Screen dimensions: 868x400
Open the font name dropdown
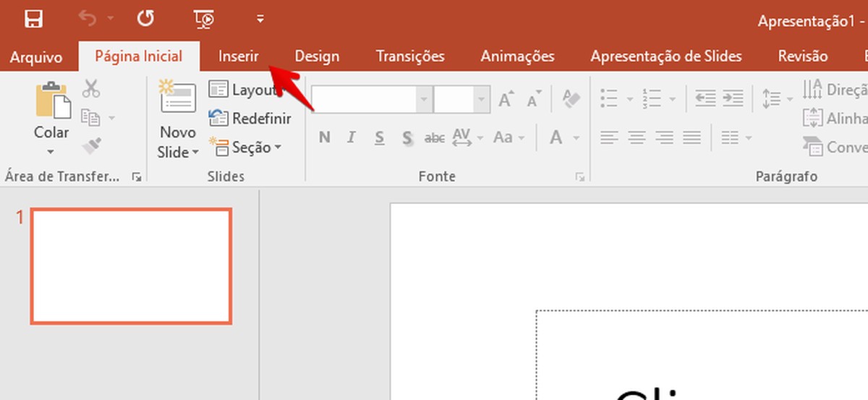pos(424,99)
